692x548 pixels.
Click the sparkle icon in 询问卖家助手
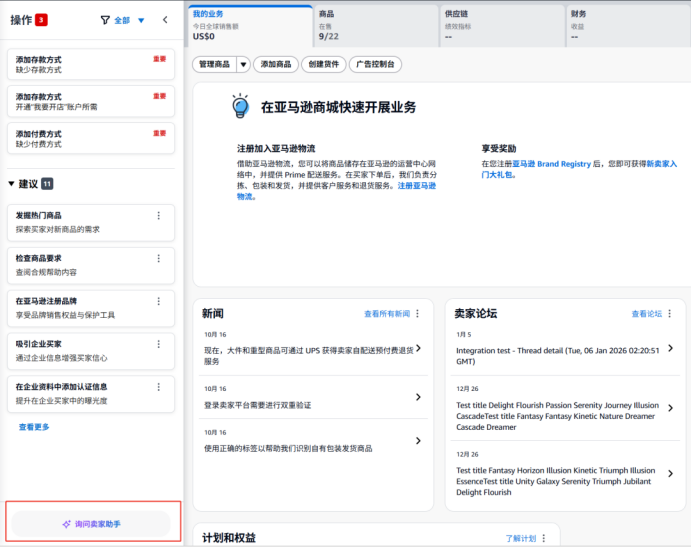tap(66, 524)
